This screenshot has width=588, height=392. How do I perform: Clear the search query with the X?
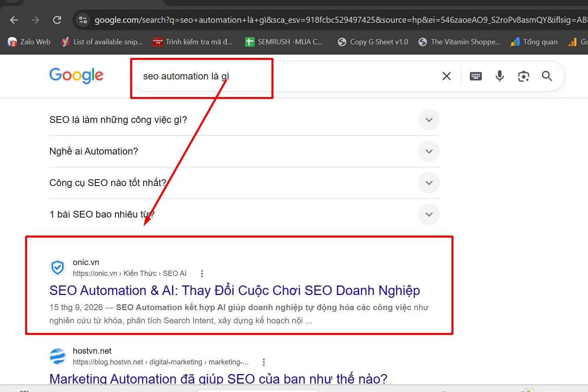[x=447, y=76]
